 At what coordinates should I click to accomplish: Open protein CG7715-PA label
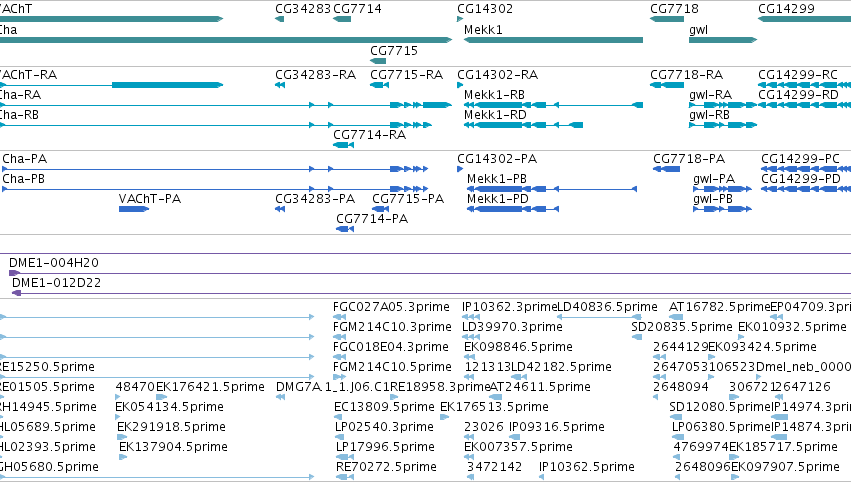[x=408, y=199]
